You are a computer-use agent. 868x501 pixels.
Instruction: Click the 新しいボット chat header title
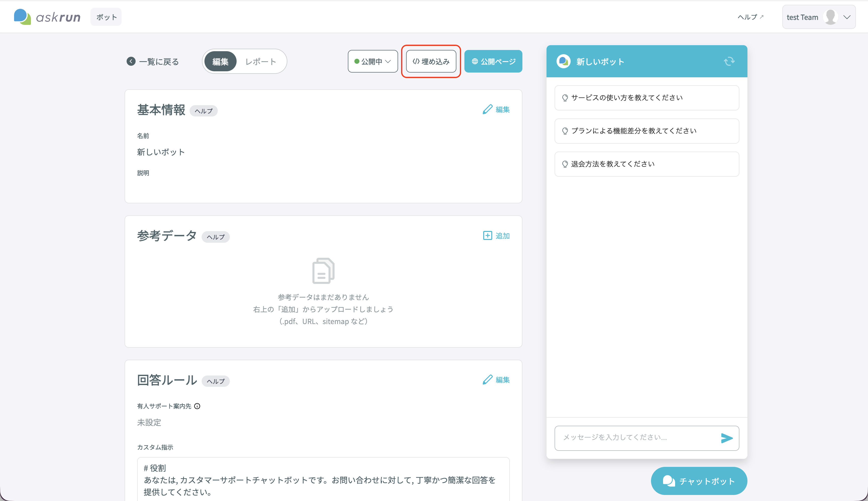600,61
